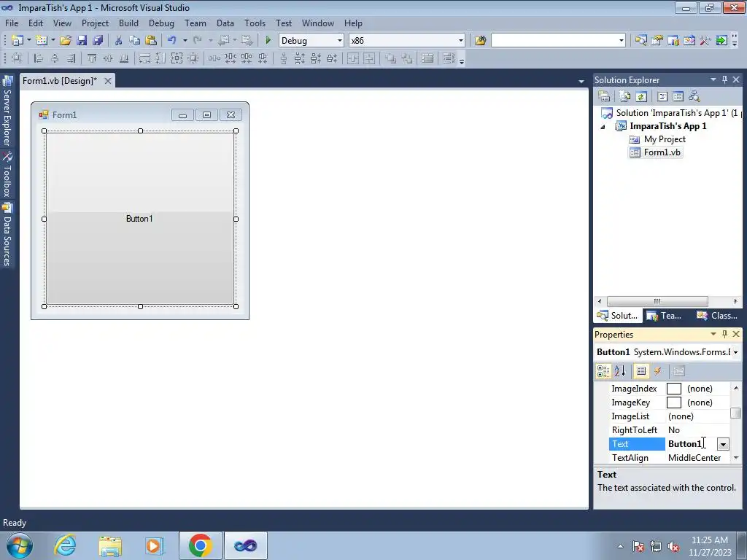Switch to the Team Explorer tab
The image size is (747, 560).
click(664, 316)
